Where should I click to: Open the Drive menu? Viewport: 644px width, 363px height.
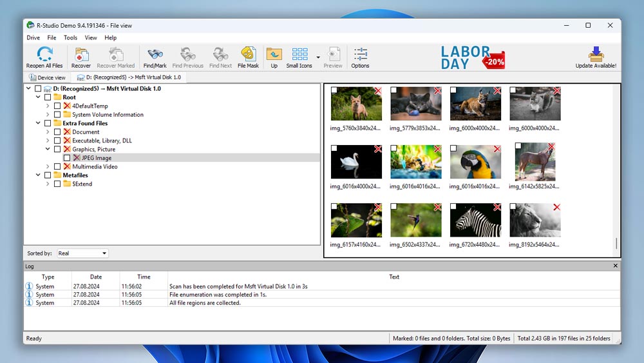click(33, 37)
